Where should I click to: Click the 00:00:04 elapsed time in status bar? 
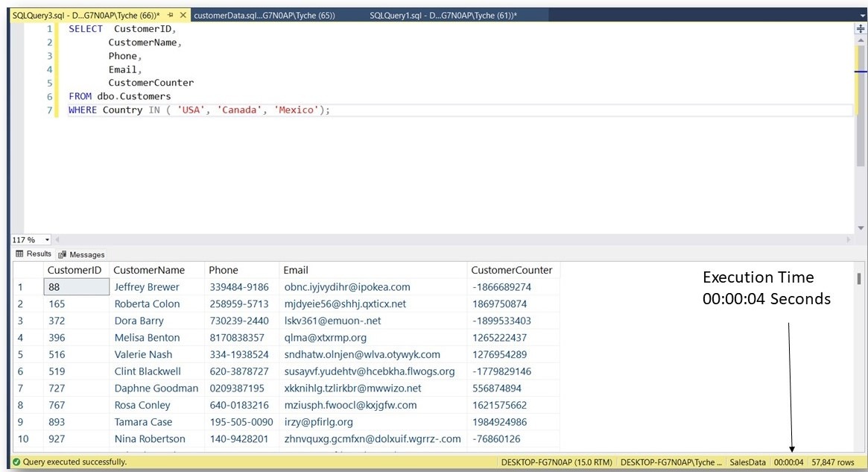(788, 462)
